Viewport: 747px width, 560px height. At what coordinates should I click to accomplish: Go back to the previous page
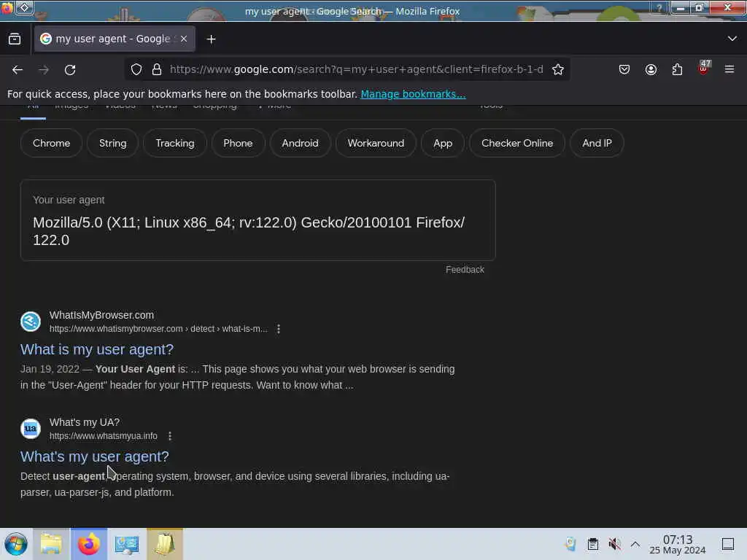[x=18, y=69]
